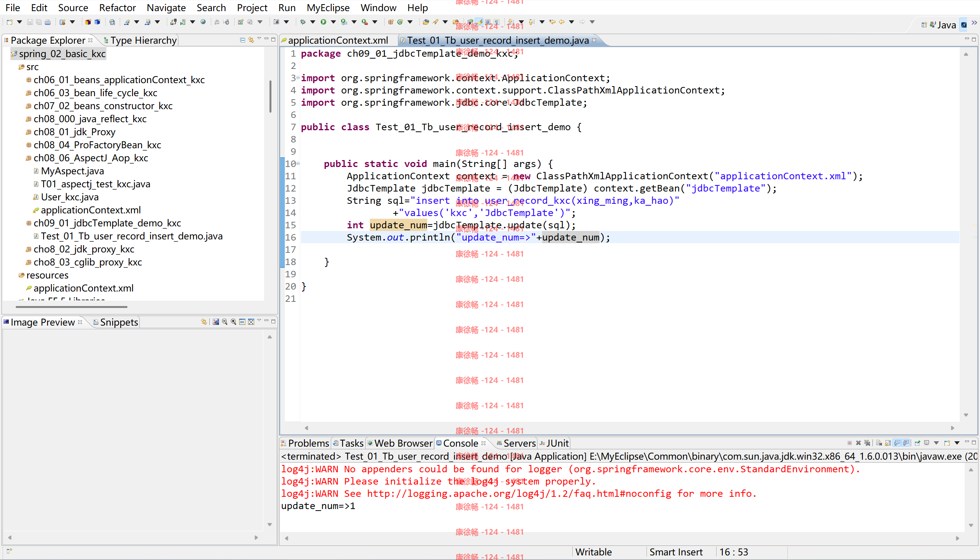
Task: Click Package Explorer vertical scrollbar thumb
Action: tap(271, 96)
